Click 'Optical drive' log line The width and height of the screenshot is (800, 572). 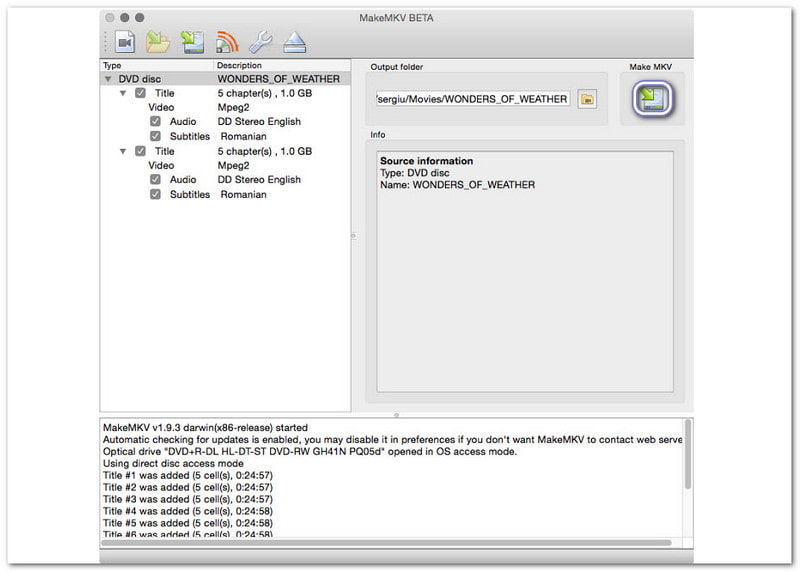310,452
